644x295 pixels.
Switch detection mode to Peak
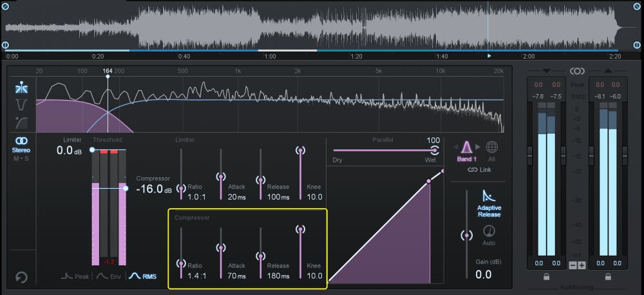(75, 276)
